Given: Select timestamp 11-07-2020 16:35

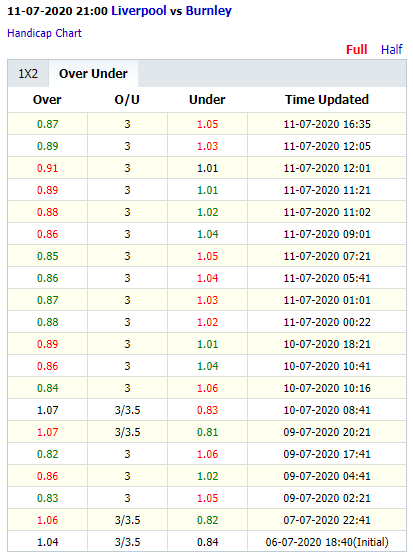Looking at the screenshot, I should click(327, 124).
